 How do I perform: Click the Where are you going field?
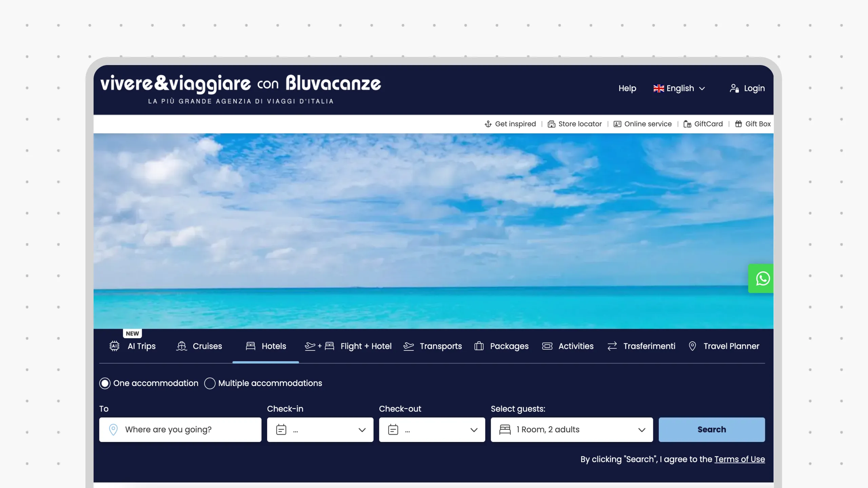180,430
